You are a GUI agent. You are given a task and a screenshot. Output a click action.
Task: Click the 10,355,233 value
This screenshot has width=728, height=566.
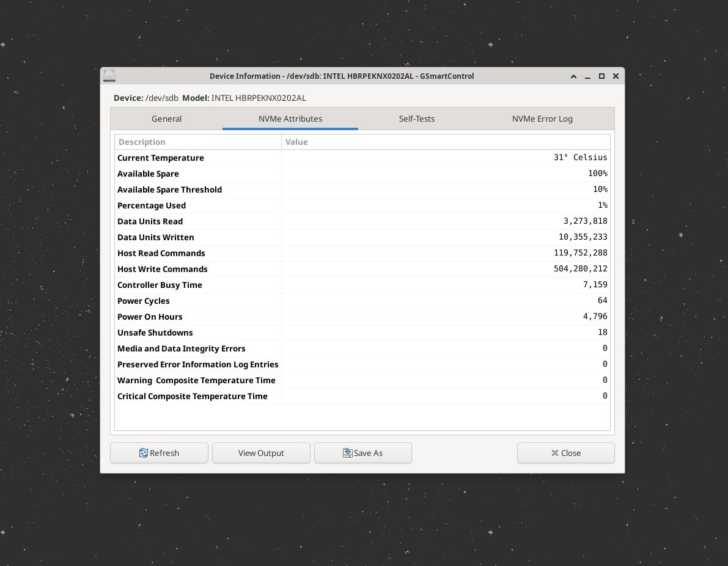pos(583,237)
